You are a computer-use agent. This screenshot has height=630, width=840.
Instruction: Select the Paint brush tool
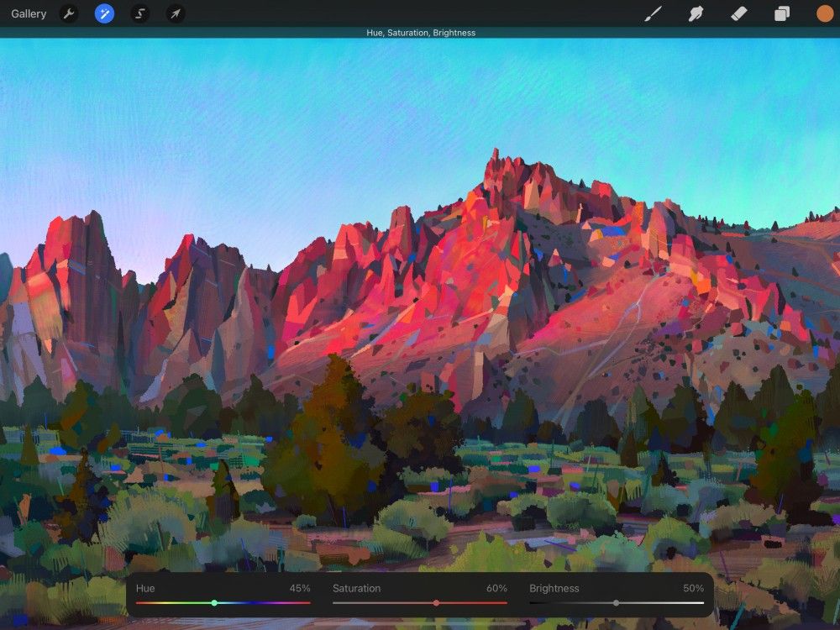coord(654,13)
